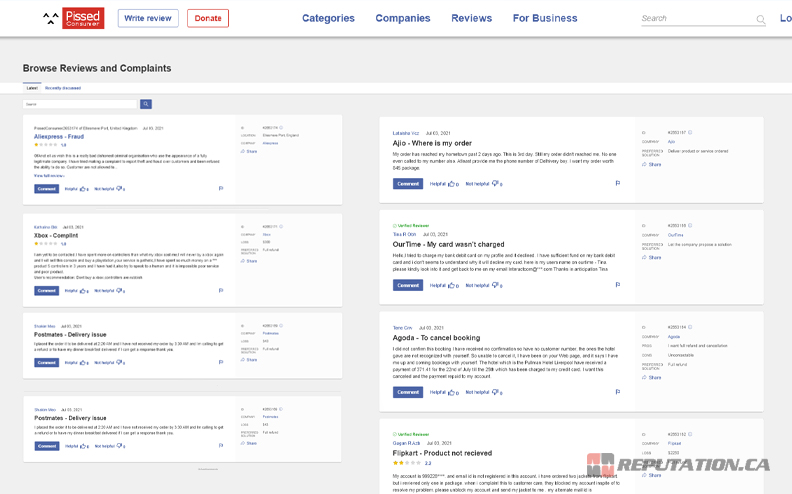This screenshot has width=792, height=494.
Task: Flag the Agoda - To cancel booking review
Action: pos(618,392)
